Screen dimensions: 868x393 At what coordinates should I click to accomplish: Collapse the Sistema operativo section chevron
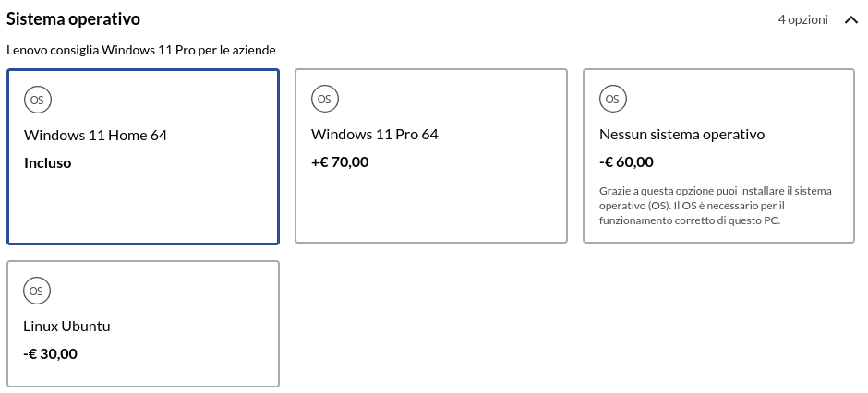851,20
